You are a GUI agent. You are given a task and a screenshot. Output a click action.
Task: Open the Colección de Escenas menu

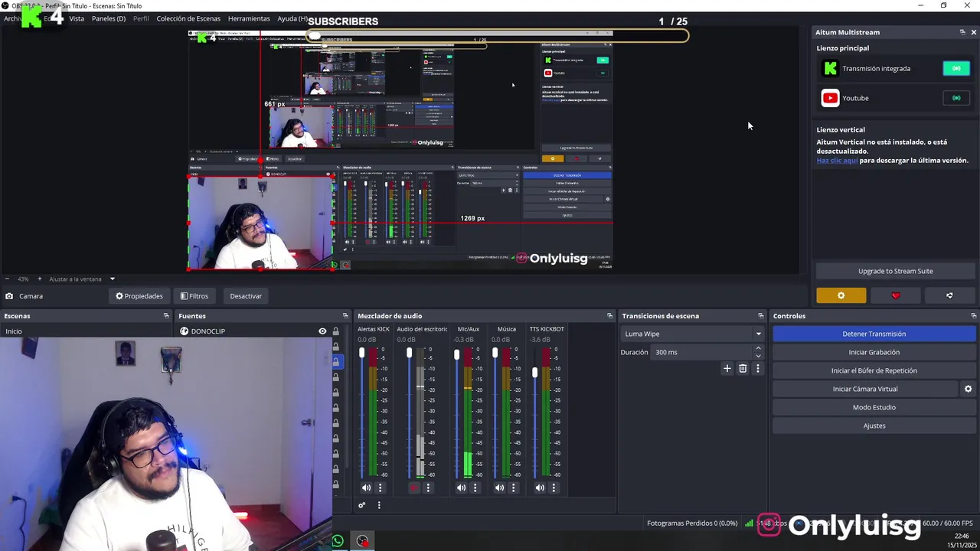click(x=188, y=18)
